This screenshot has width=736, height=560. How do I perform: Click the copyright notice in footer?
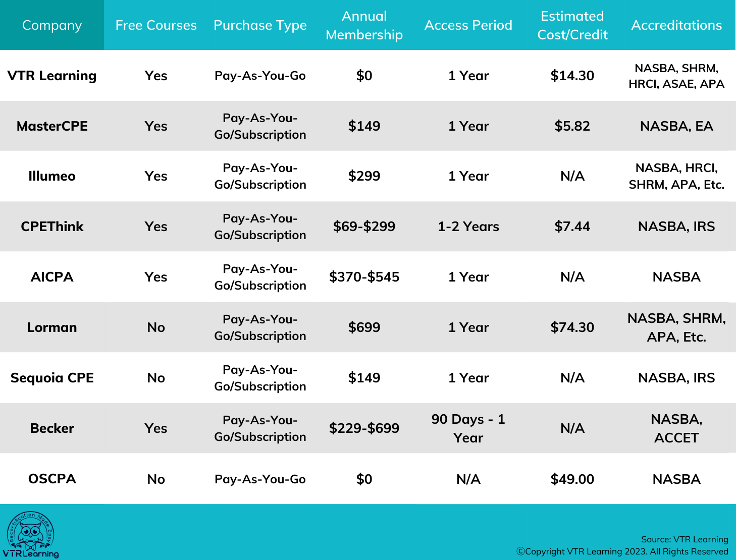coord(622,551)
